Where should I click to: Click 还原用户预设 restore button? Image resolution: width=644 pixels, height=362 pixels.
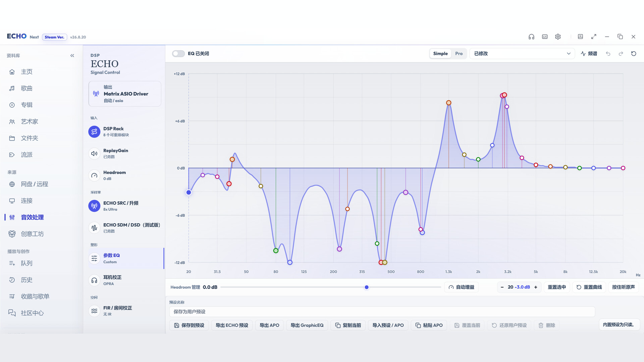509,325
